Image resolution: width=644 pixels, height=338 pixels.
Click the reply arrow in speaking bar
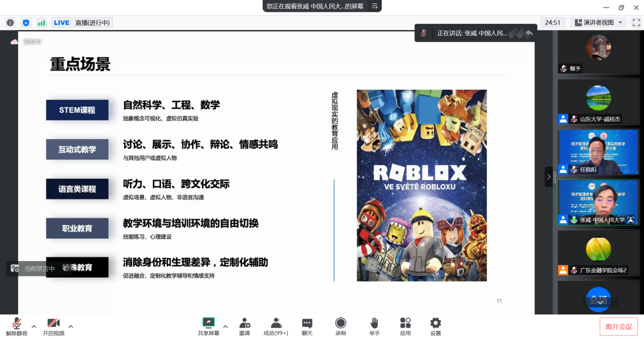tap(529, 33)
